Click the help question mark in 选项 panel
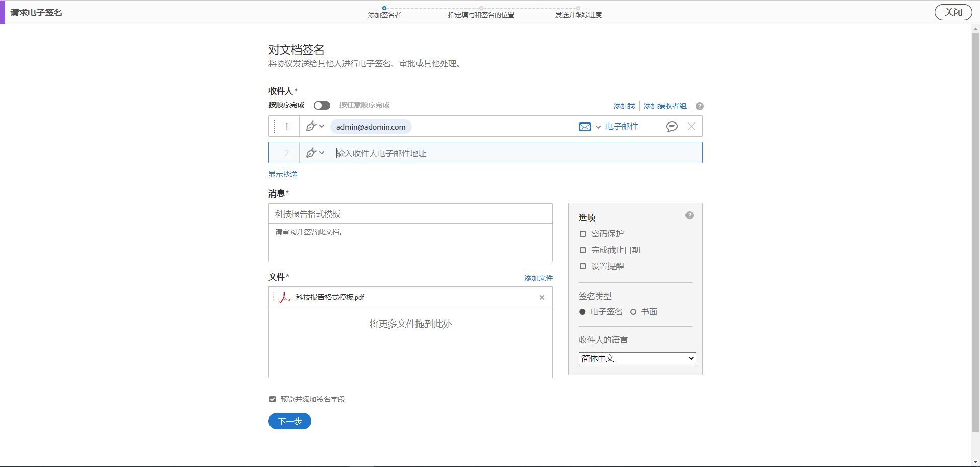 690,215
